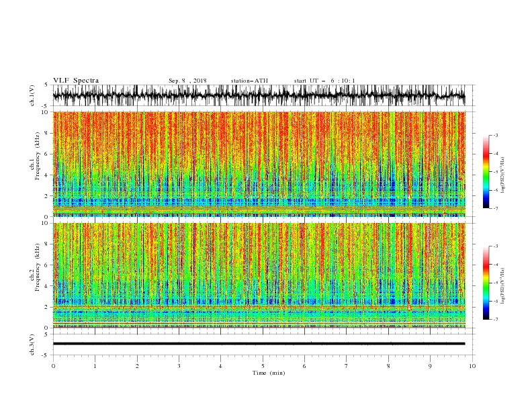Click the ch.1 voltage waveform trace

coord(259,95)
